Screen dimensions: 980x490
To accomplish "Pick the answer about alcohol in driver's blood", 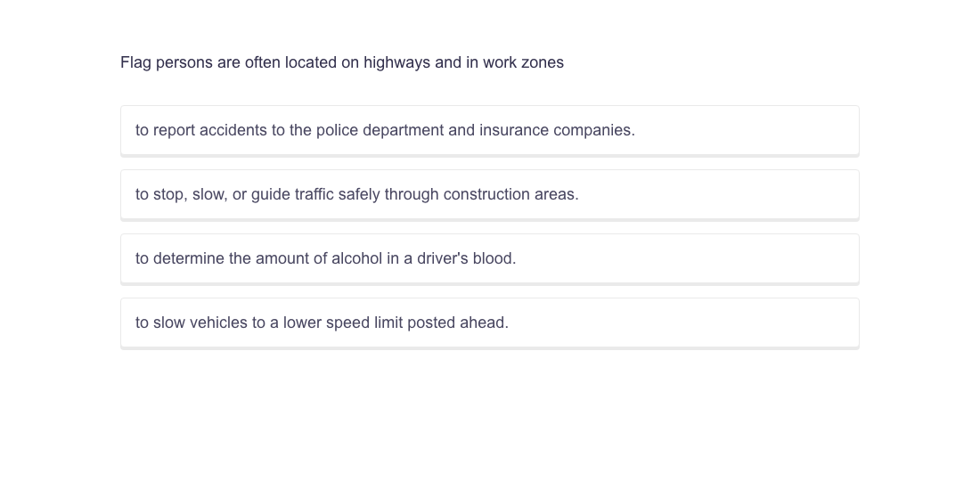I will tap(326, 258).
